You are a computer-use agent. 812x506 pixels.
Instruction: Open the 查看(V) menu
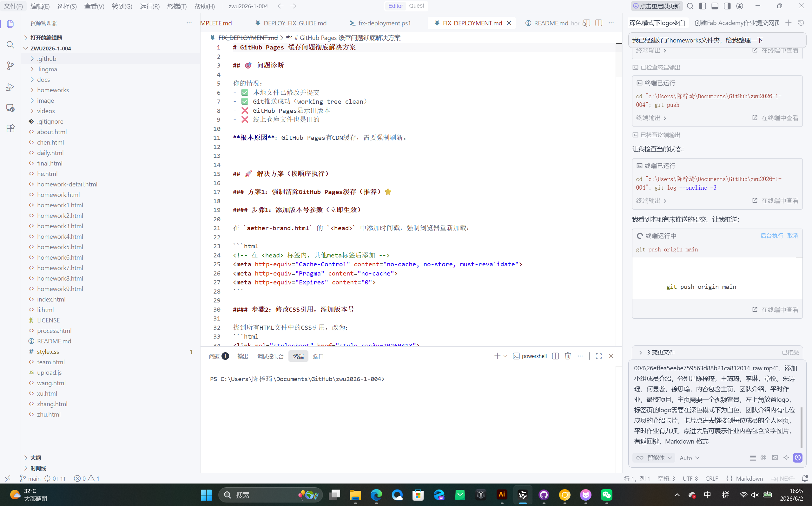[x=94, y=6]
